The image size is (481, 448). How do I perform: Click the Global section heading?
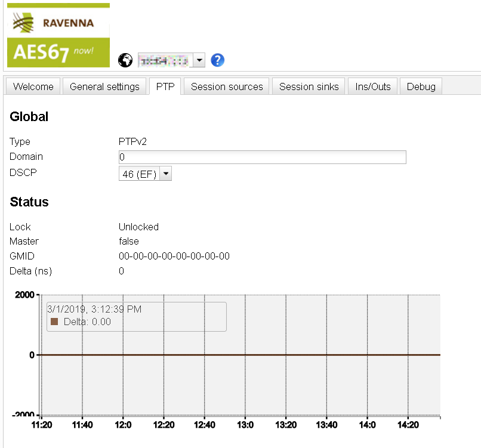(x=29, y=116)
